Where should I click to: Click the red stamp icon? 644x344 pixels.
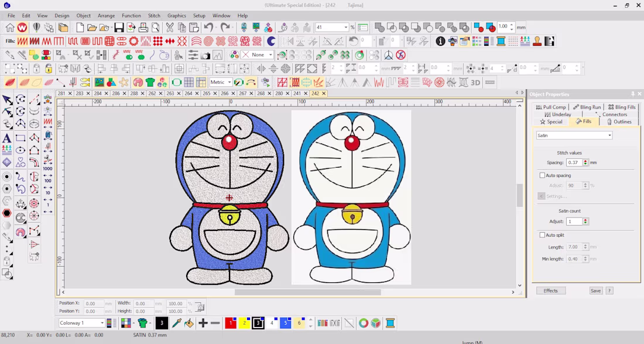537,41
